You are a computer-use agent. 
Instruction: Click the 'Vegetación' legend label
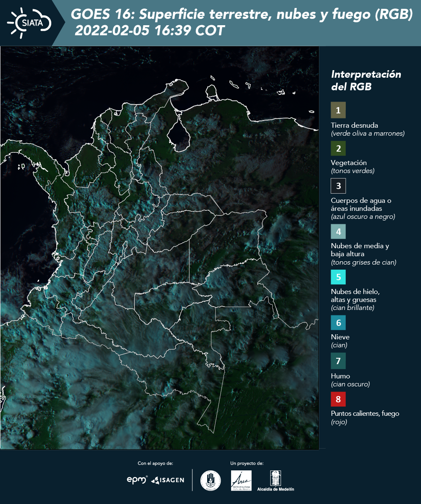[349, 163]
